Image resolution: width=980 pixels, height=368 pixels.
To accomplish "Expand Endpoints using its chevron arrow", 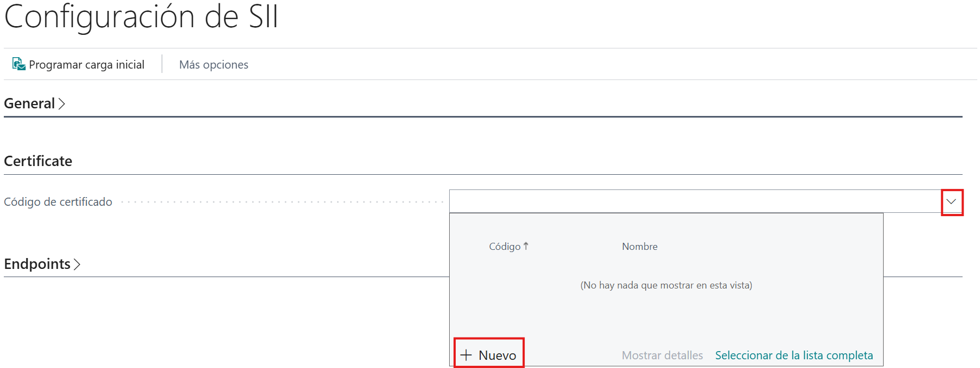I will tap(77, 264).
